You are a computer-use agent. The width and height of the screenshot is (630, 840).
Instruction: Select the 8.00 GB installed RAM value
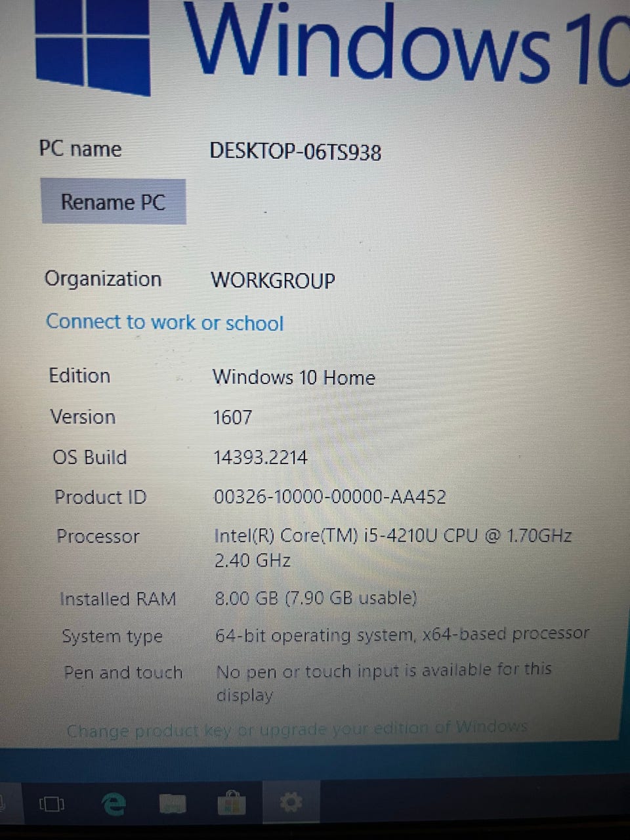click(316, 598)
